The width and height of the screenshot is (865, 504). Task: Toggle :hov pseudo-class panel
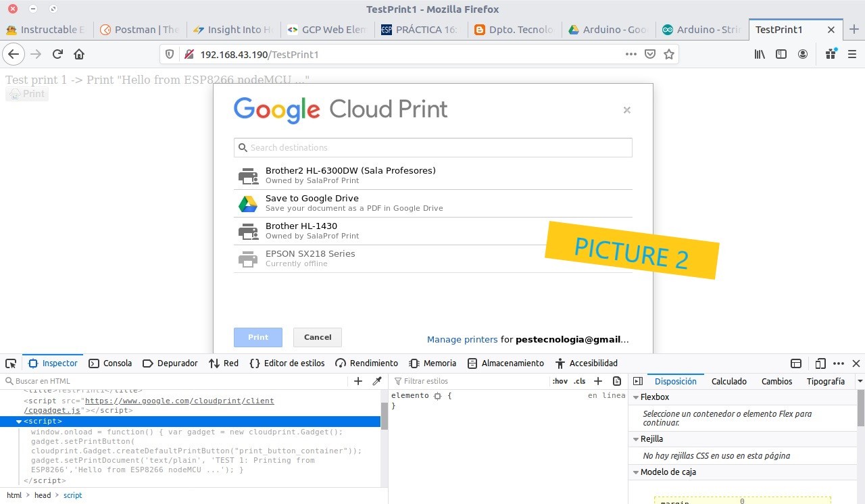coord(560,381)
